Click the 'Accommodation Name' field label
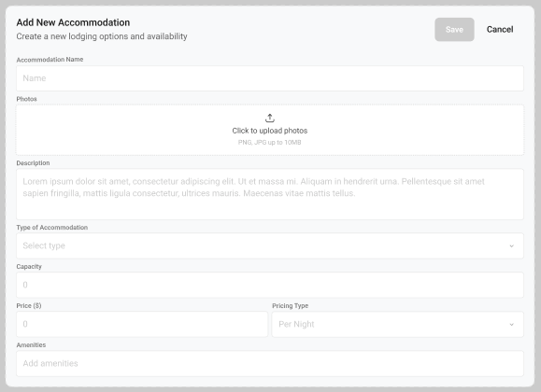The width and height of the screenshot is (541, 392). pos(50,60)
